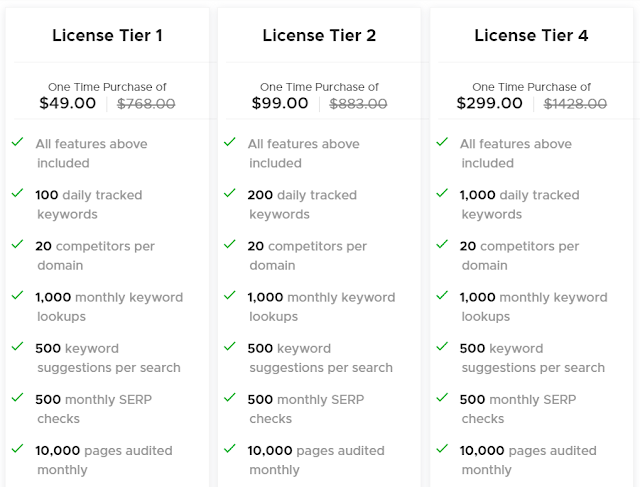Click the checkmark by Tier 1 10,000 pages audited monthly
This screenshot has width=640, height=487.
(17, 449)
